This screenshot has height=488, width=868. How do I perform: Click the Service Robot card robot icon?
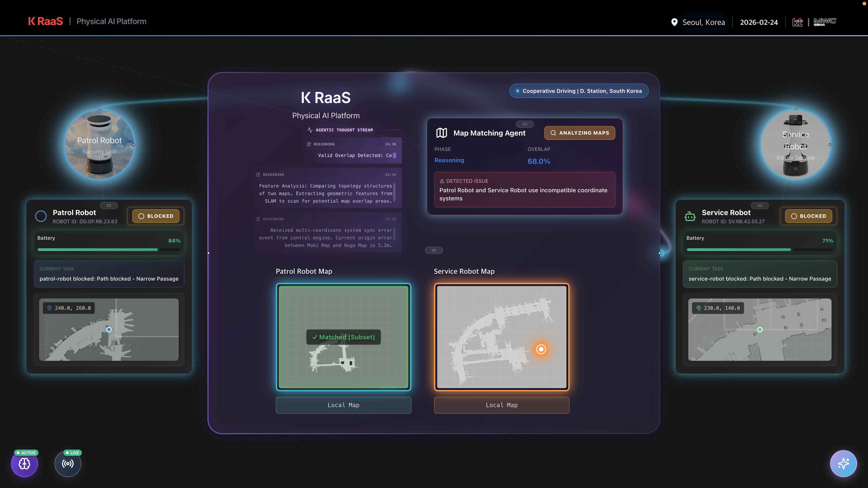point(690,216)
